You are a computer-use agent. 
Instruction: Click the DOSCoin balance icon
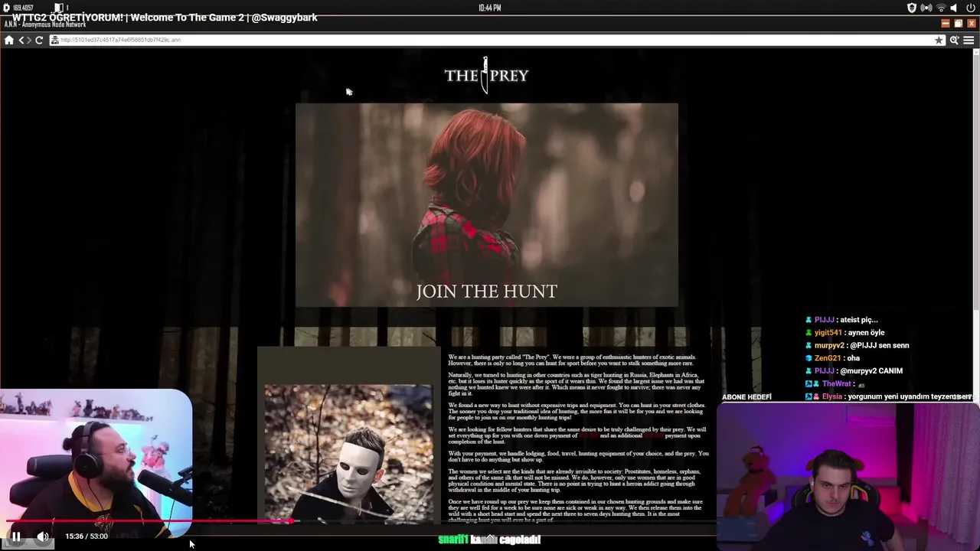pos(7,8)
